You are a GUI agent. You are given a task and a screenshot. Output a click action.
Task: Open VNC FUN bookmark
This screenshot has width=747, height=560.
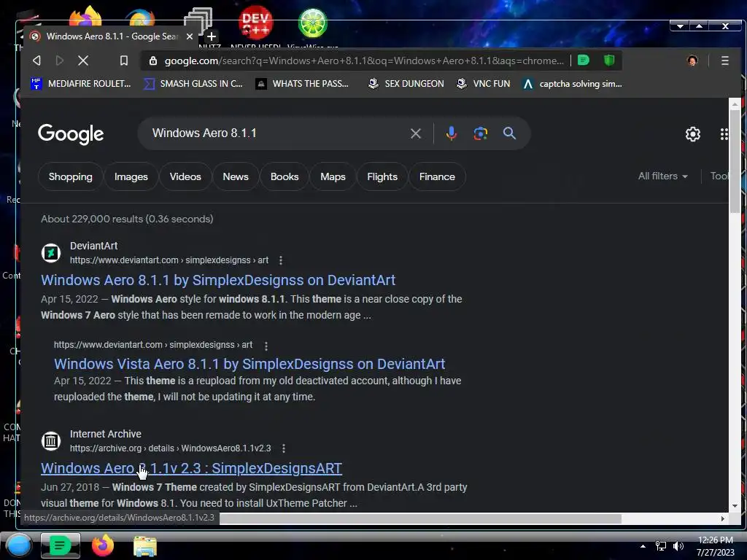483,84
